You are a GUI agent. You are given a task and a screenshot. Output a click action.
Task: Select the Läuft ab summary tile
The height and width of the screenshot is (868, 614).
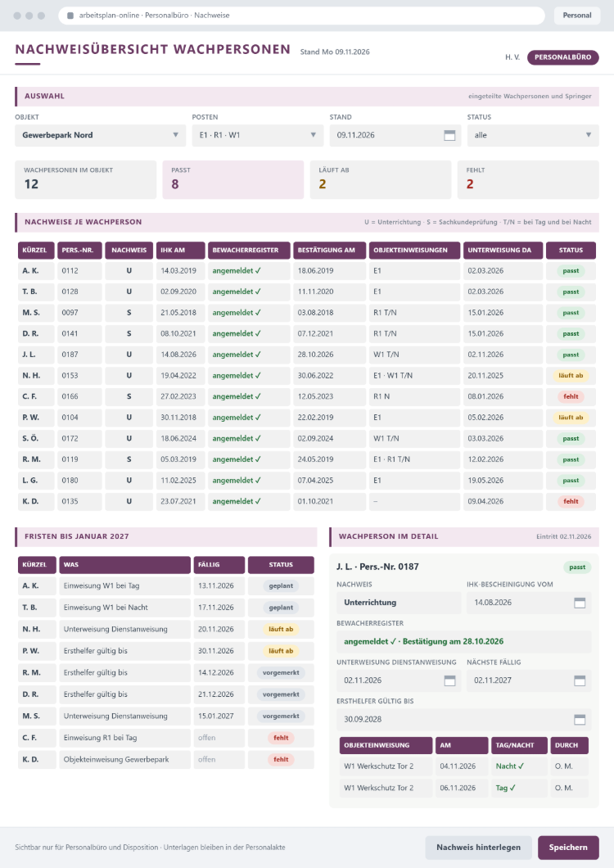(x=381, y=179)
